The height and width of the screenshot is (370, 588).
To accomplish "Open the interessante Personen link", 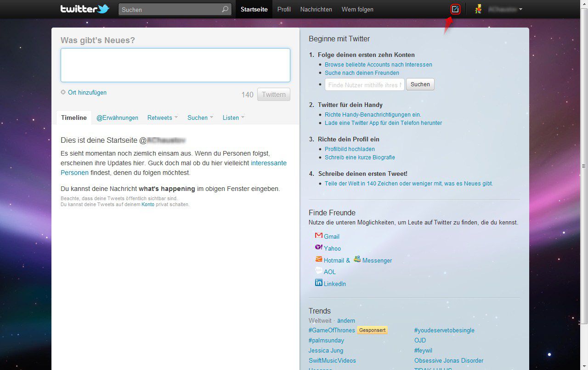I will (174, 168).
